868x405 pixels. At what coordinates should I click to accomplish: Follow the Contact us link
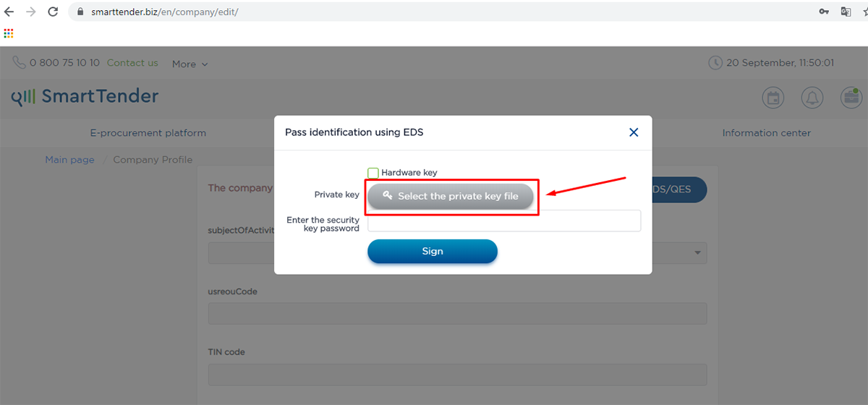tap(132, 63)
